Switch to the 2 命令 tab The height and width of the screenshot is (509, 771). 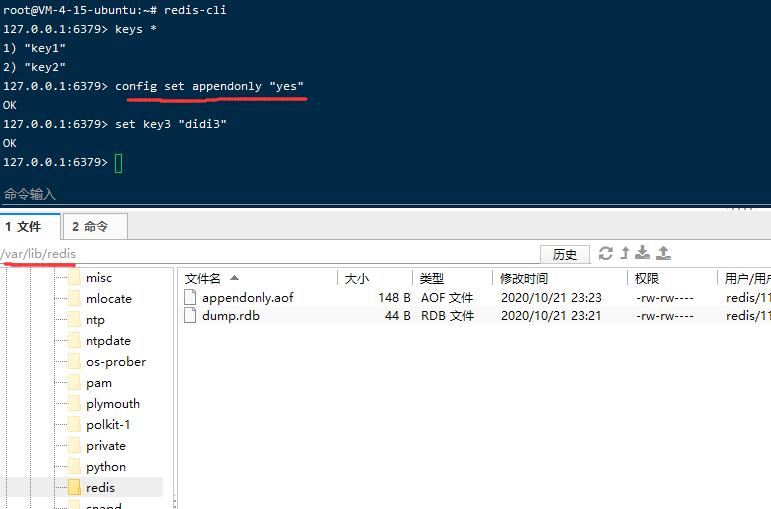95,227
